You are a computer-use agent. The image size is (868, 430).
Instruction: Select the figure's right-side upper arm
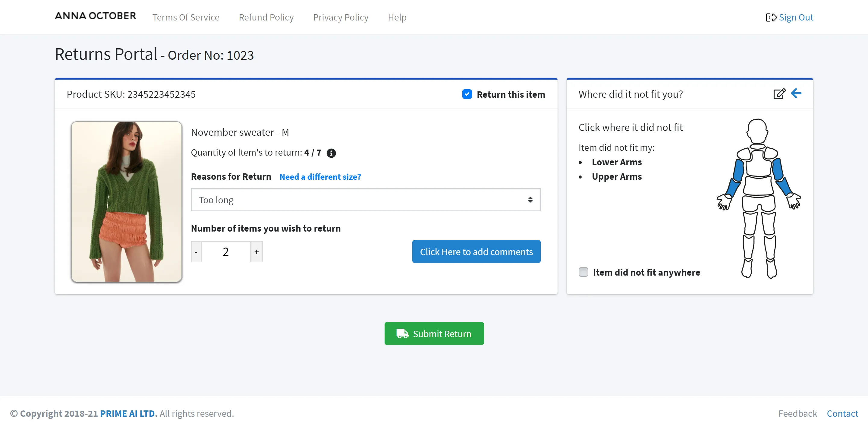coord(777,169)
